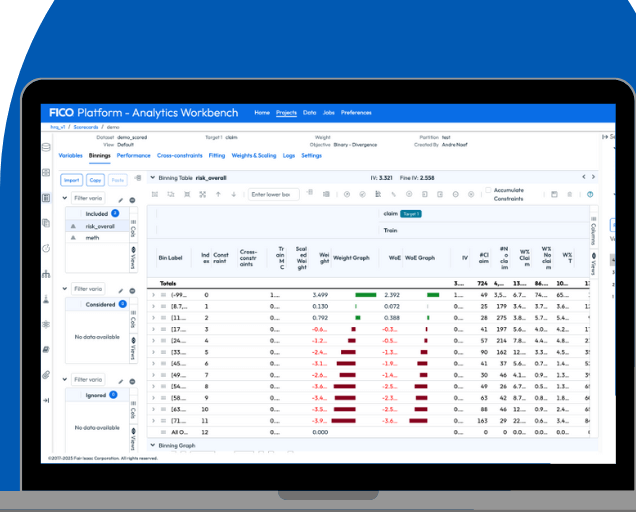Expand bin row with index 11
The width and height of the screenshot is (636, 512).
click(153, 421)
